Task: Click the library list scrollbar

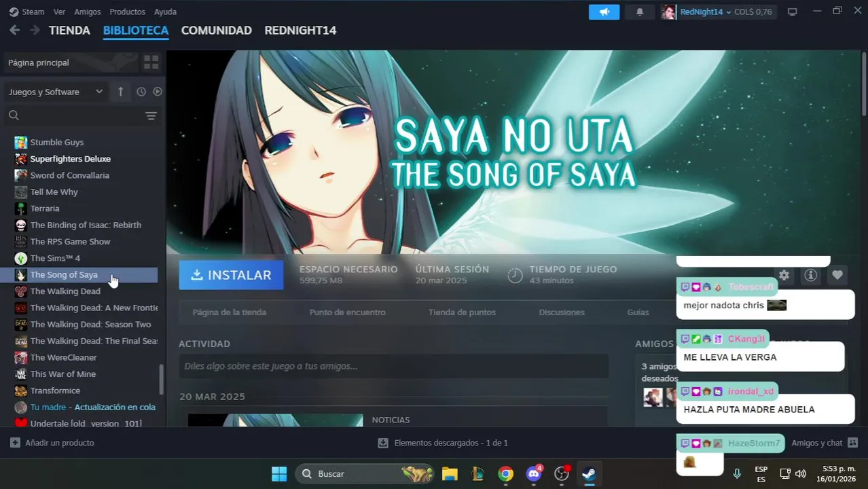Action: pos(161,379)
